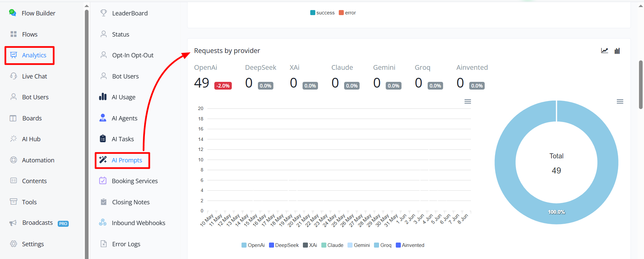Click the AI Prompts magic wand icon
The height and width of the screenshot is (259, 644).
pos(103,160)
